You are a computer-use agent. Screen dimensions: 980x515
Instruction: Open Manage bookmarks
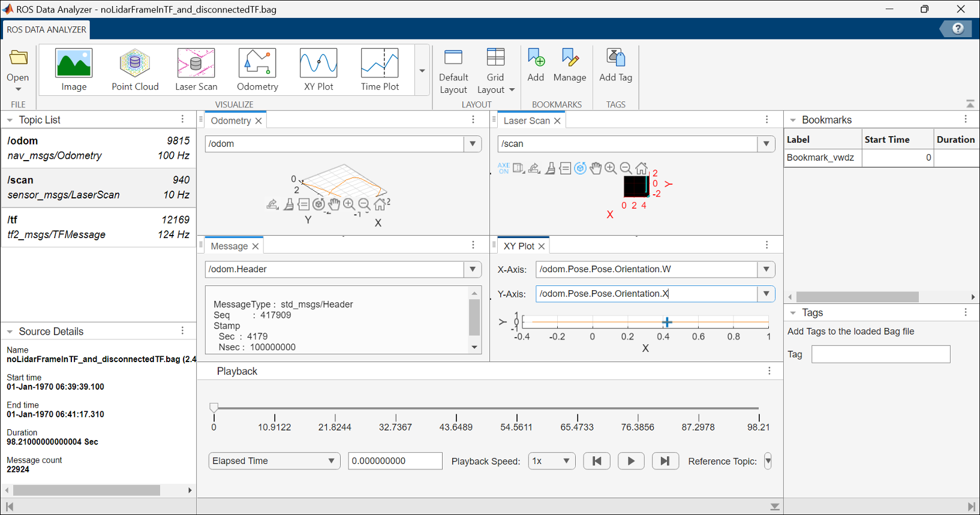[570, 65]
